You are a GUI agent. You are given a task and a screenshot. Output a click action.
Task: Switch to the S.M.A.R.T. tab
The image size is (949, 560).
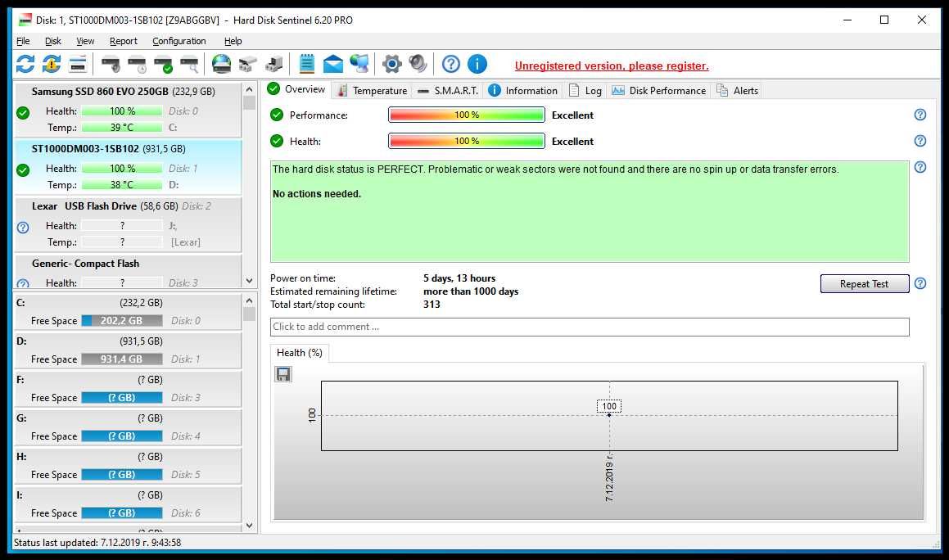click(448, 90)
